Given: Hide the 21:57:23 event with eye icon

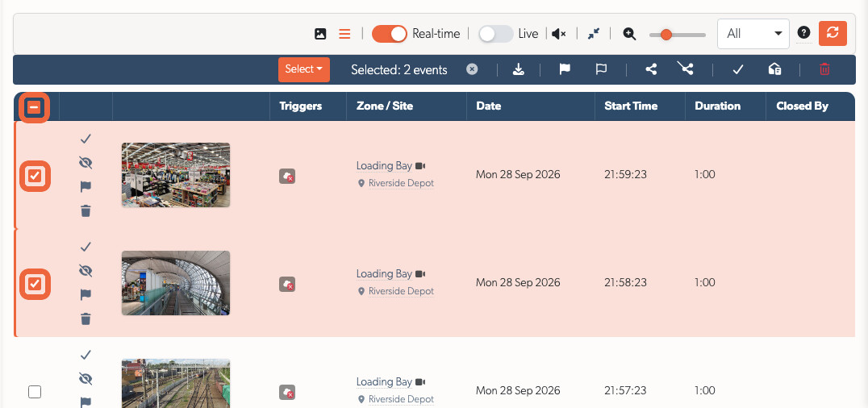Looking at the screenshot, I should [86, 379].
